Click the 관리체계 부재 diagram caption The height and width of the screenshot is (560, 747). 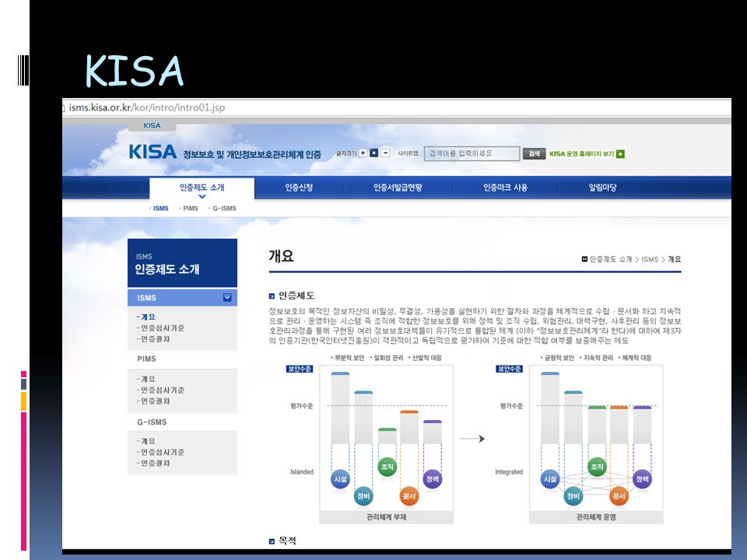(x=387, y=516)
